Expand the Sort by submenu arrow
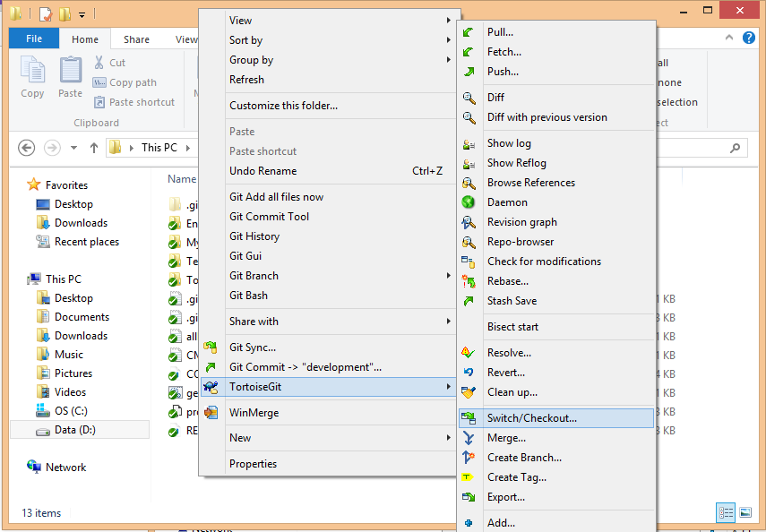Image resolution: width=766 pixels, height=532 pixels. [x=448, y=40]
